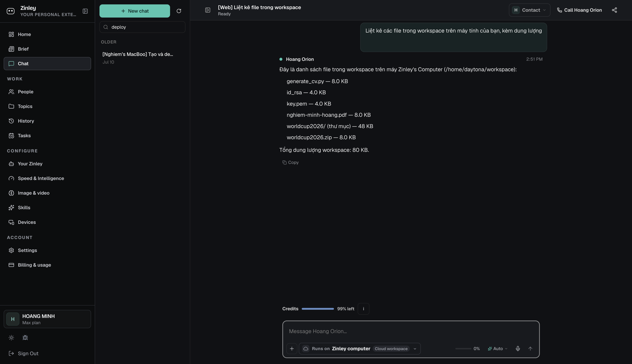
Task: Collapse the main sidebar panel icon
Action: point(85,11)
